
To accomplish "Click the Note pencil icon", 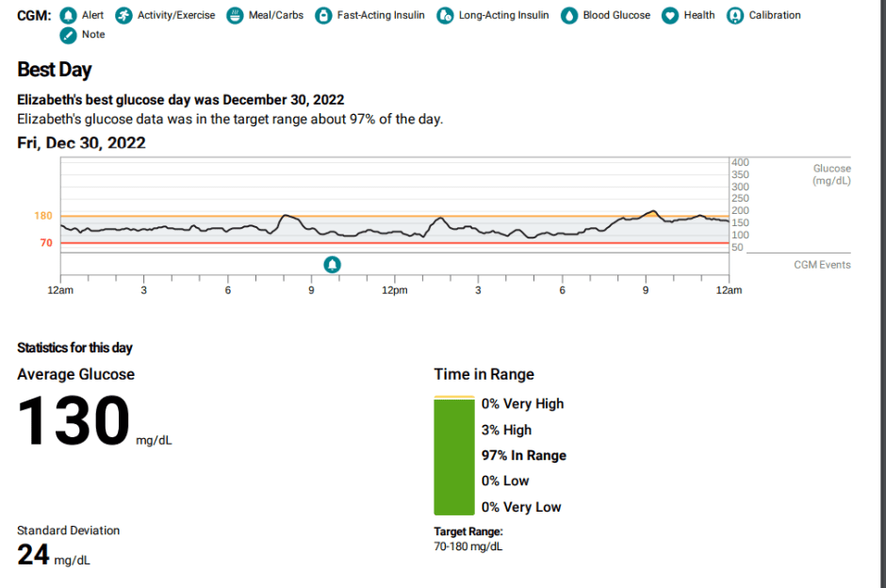I will [x=69, y=35].
